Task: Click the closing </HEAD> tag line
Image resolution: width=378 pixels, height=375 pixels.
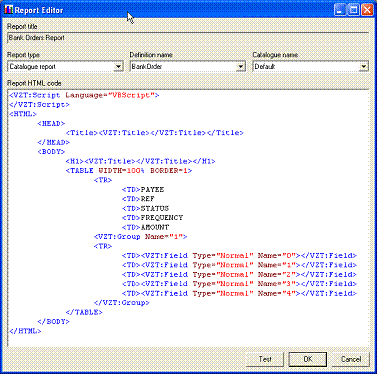Action: (53, 142)
